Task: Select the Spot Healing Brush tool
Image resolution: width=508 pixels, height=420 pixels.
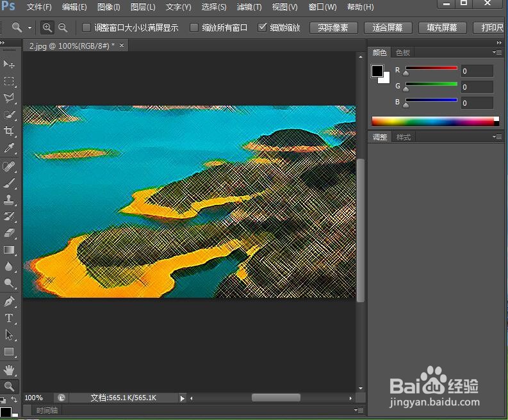Action: (x=9, y=166)
